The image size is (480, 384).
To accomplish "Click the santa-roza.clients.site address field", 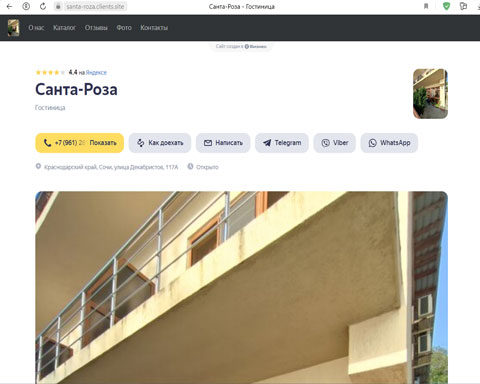I will [95, 6].
